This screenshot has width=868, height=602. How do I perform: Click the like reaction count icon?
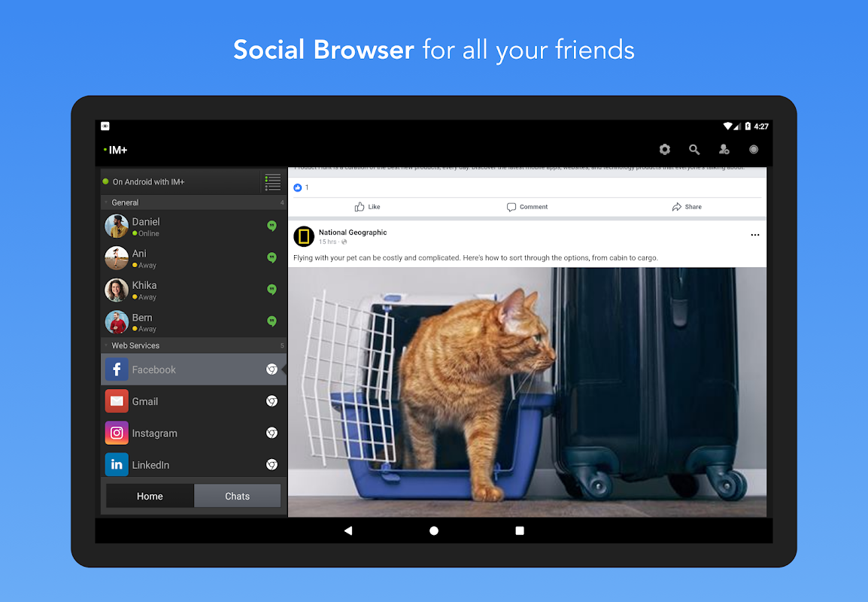click(298, 187)
